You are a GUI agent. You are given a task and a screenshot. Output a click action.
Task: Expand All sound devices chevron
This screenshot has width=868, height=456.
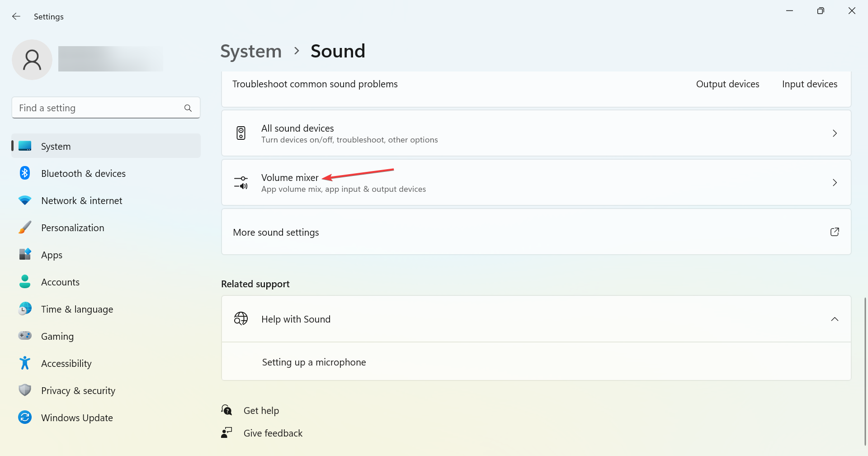[x=835, y=133]
